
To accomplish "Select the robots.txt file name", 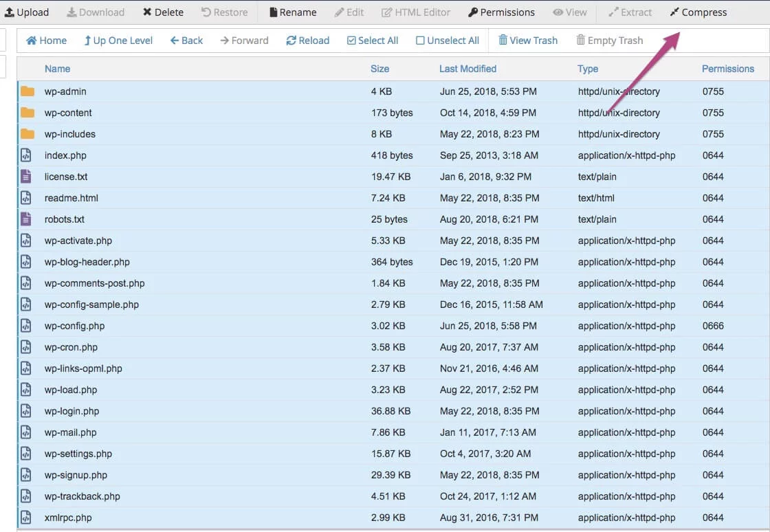I will tap(65, 219).
